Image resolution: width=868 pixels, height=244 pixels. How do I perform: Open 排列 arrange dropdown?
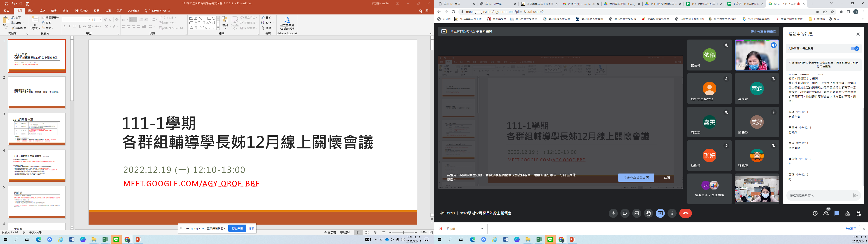point(225,23)
